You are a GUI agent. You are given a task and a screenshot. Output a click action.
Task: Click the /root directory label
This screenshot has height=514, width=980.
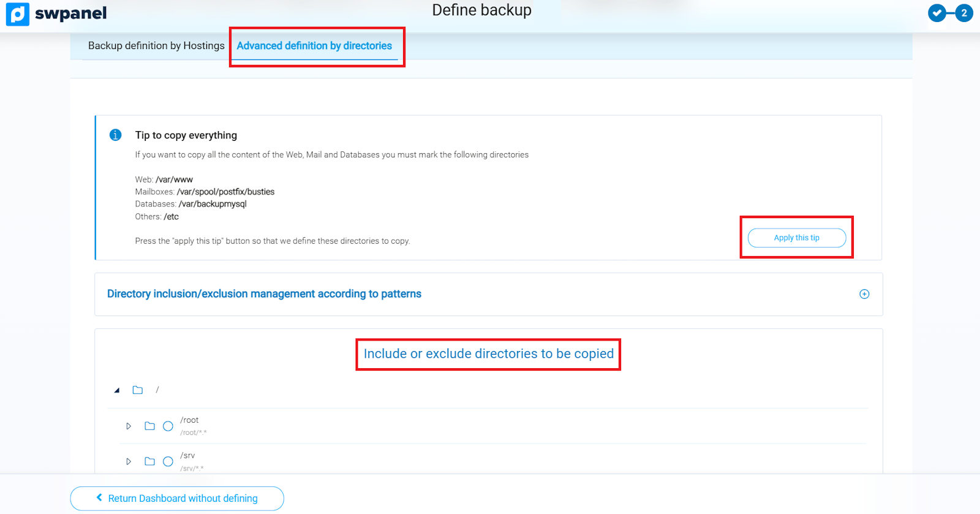[x=189, y=420]
